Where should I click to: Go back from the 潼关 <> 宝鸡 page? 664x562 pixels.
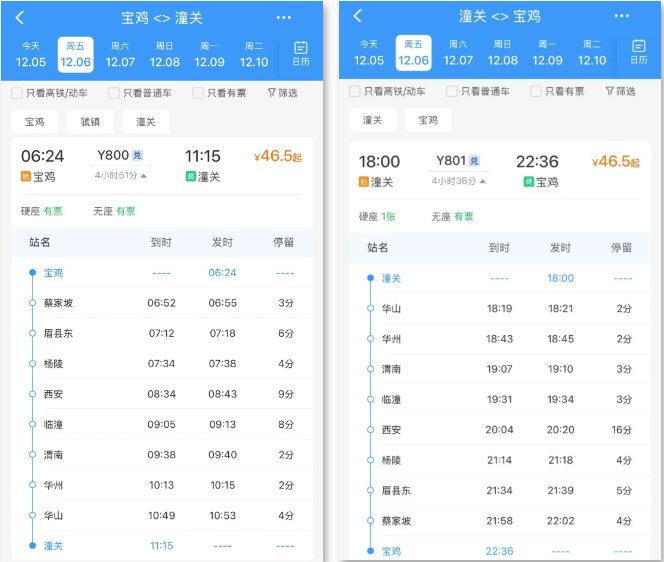tap(358, 17)
